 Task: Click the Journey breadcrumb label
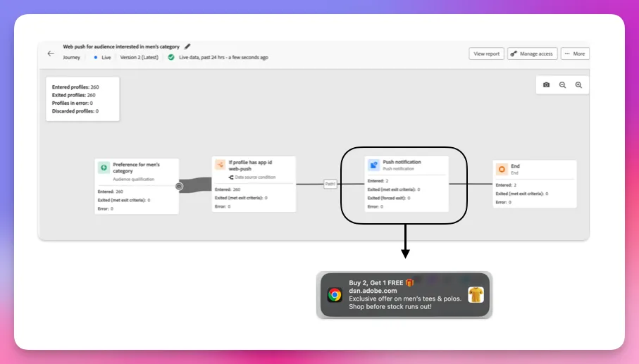[72, 58]
